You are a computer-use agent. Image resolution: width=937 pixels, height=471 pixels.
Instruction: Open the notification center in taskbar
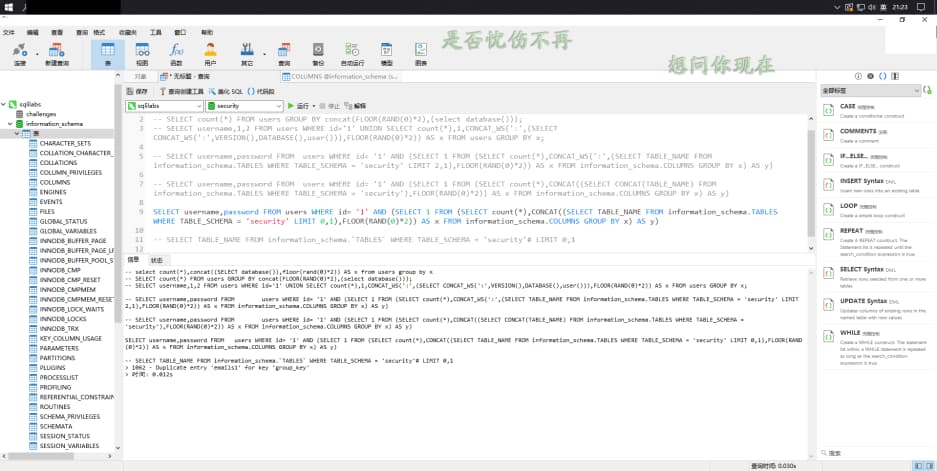[x=920, y=7]
